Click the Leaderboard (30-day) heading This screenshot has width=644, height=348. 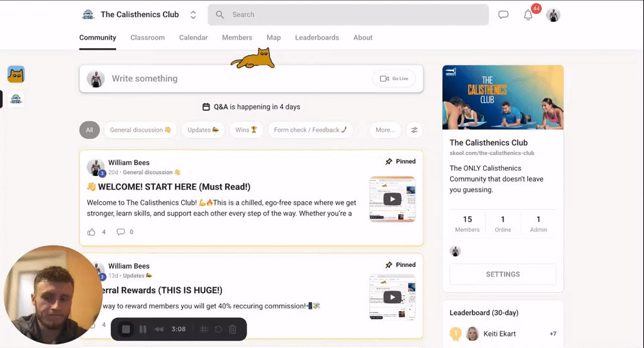pos(484,313)
